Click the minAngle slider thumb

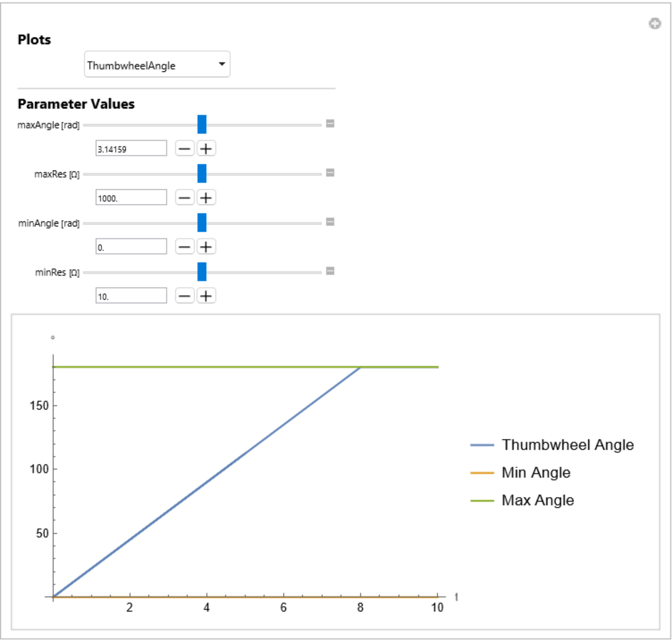(x=202, y=223)
